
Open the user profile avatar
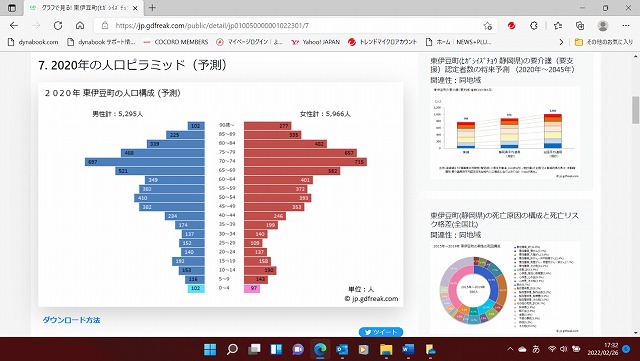[x=602, y=25]
